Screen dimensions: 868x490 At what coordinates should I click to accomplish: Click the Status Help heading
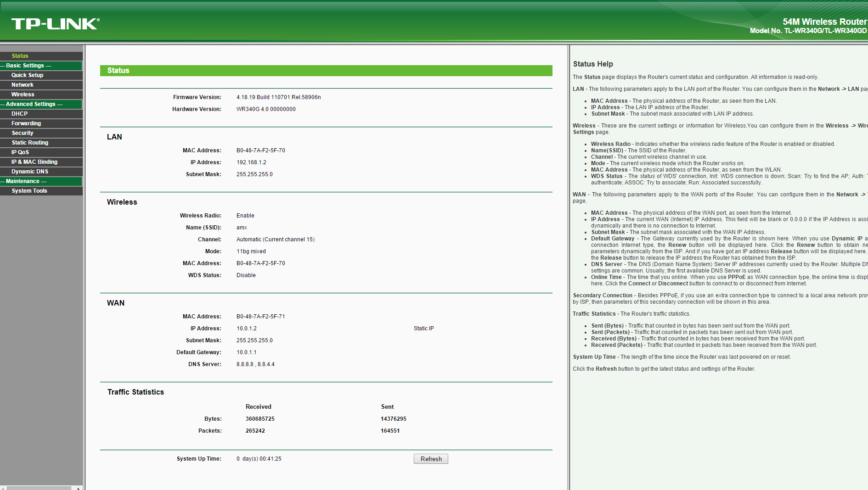tap(592, 64)
